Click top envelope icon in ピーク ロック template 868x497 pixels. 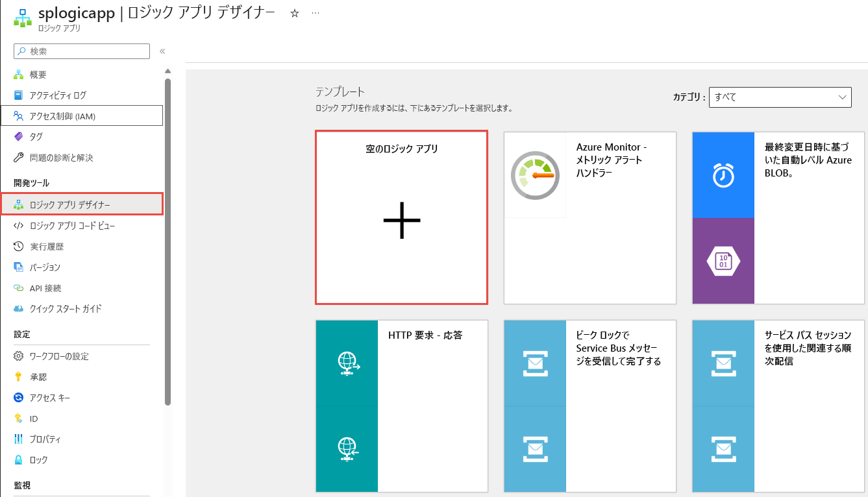[x=535, y=363]
